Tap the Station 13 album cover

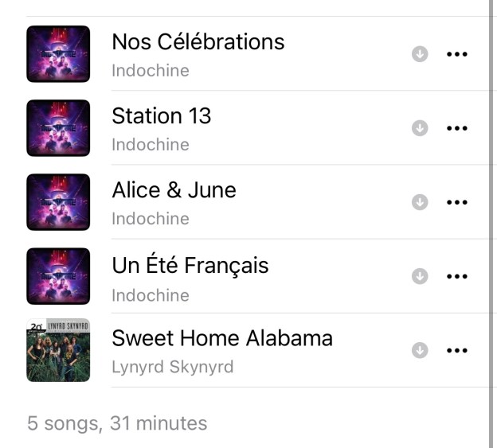(58, 128)
